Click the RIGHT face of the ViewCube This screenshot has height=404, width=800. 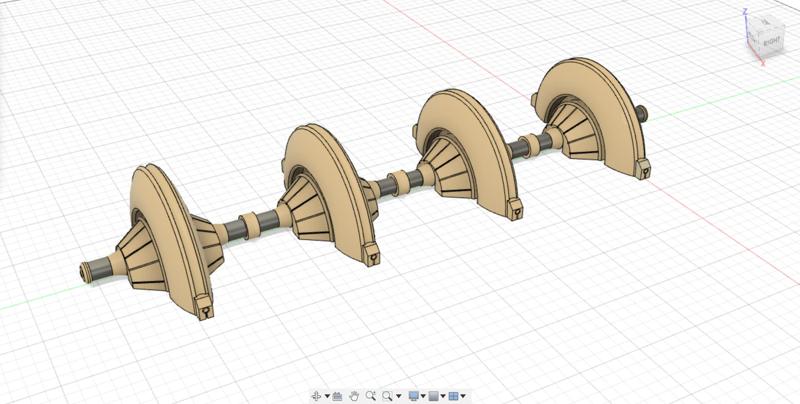click(x=772, y=41)
